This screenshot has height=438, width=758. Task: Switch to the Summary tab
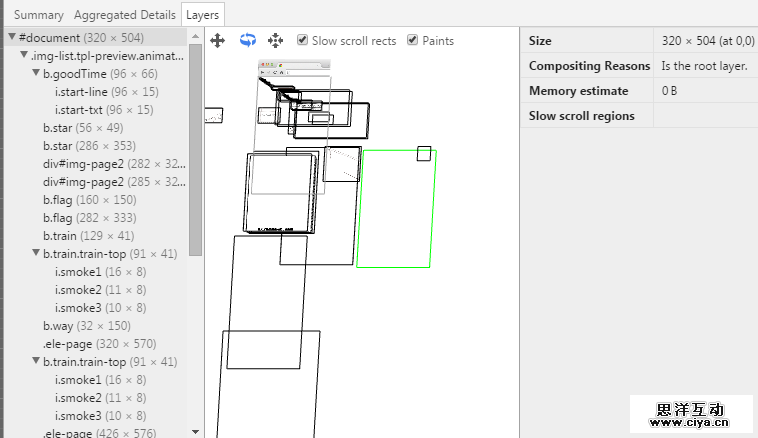(38, 15)
